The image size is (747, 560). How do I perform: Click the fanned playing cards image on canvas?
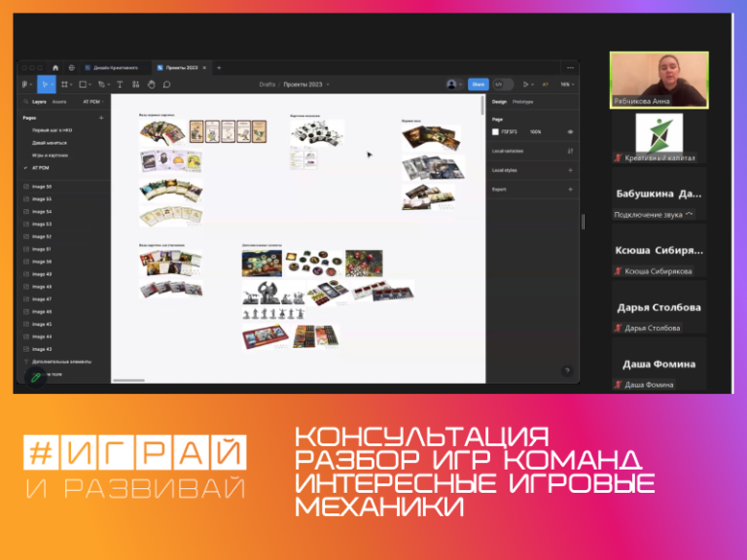[162, 132]
